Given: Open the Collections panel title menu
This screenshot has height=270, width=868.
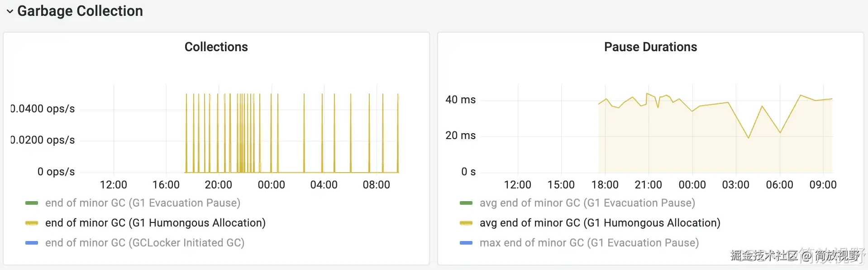Looking at the screenshot, I should (x=216, y=47).
